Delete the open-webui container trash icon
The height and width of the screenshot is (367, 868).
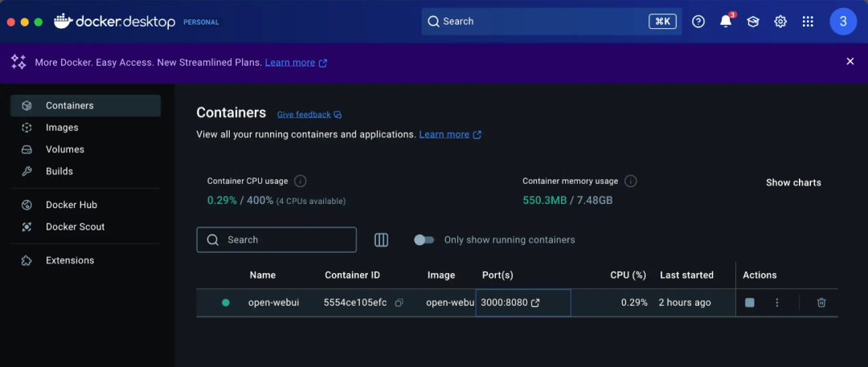[821, 303]
